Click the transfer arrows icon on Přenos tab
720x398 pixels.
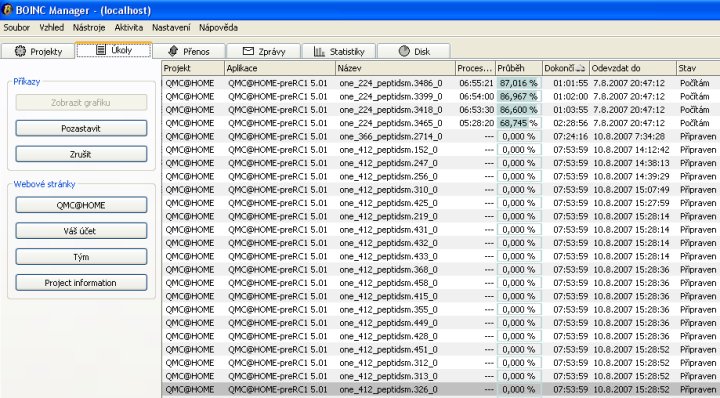173,51
